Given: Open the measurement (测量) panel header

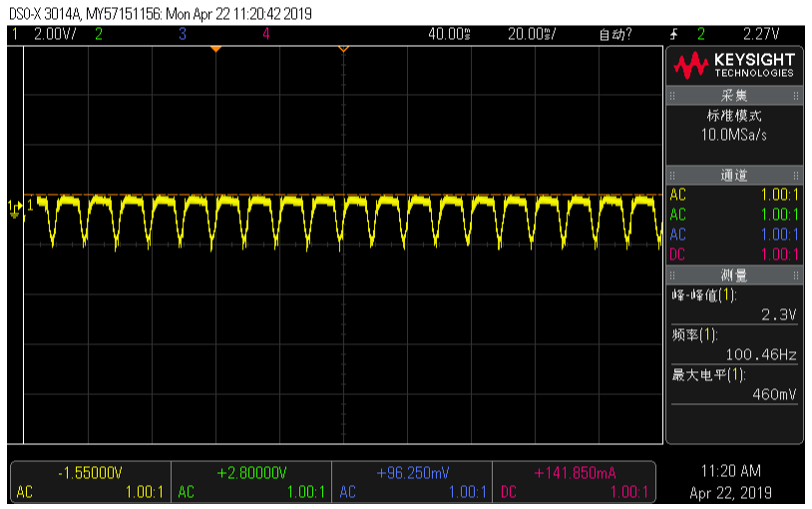Looking at the screenshot, I should pyautogui.click(x=734, y=275).
